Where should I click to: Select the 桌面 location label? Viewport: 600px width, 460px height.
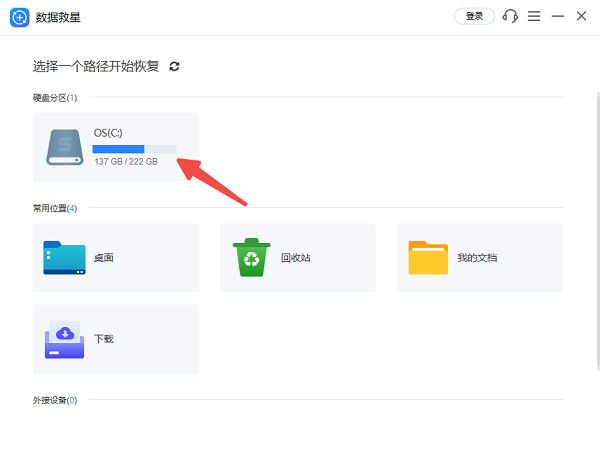click(x=104, y=258)
